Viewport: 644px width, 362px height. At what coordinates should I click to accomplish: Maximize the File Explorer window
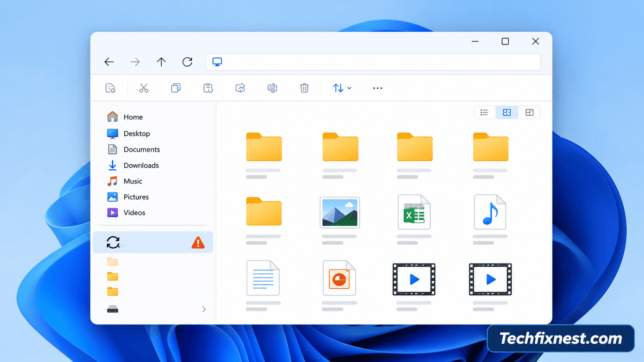(x=505, y=41)
